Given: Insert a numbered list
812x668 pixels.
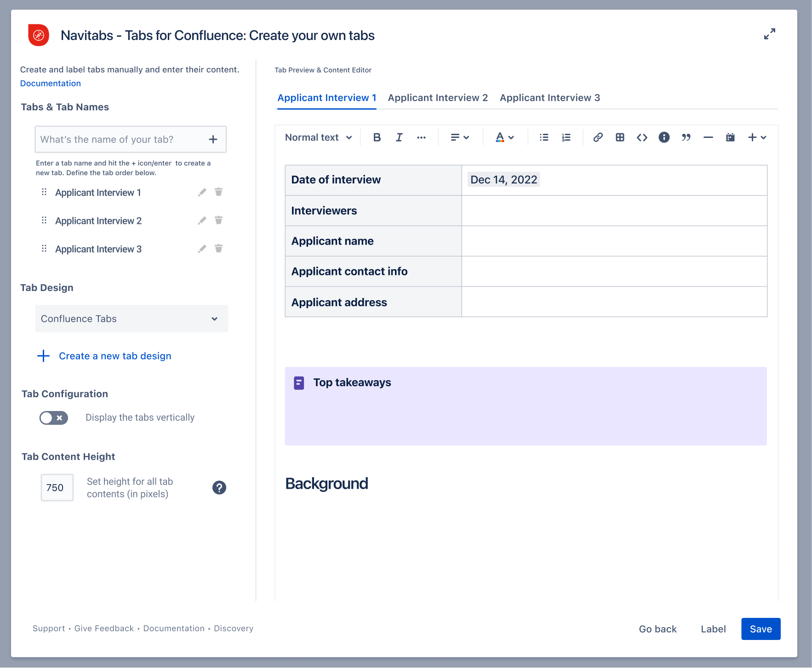Looking at the screenshot, I should click(x=566, y=137).
